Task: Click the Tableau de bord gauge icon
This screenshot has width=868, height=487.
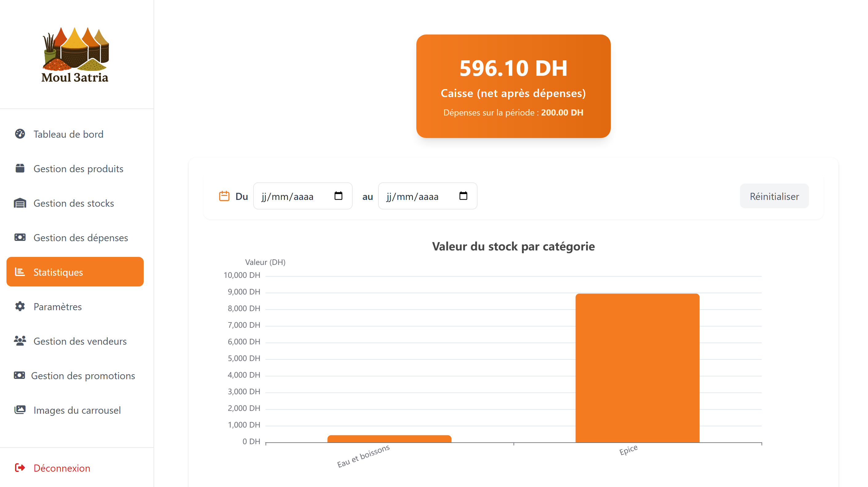Action: coord(20,134)
